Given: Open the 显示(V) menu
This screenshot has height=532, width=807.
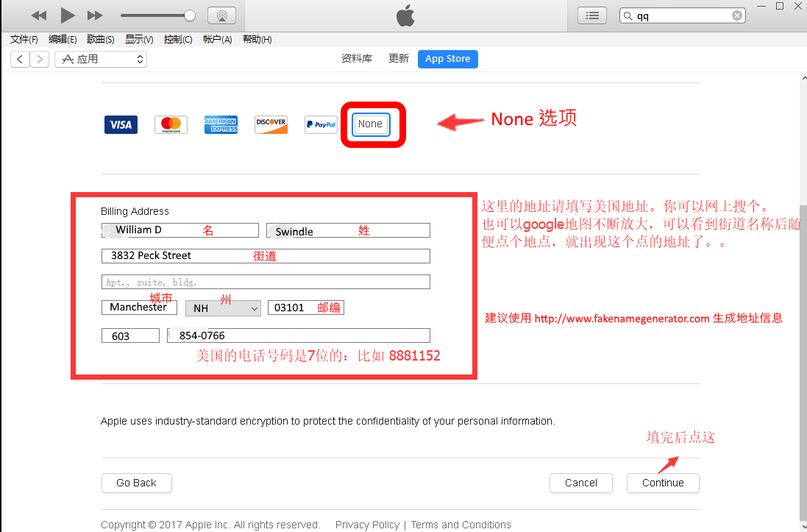Looking at the screenshot, I should click(x=139, y=40).
